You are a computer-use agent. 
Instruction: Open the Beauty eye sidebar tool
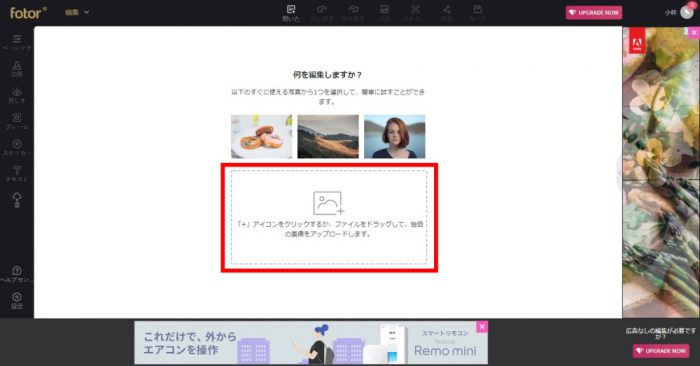(x=17, y=95)
